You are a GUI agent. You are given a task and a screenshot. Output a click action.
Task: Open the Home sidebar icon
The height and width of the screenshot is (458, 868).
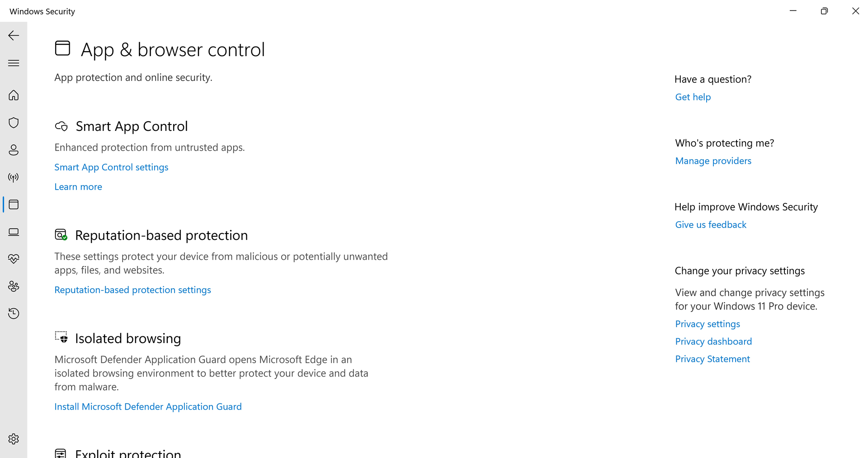click(x=14, y=95)
